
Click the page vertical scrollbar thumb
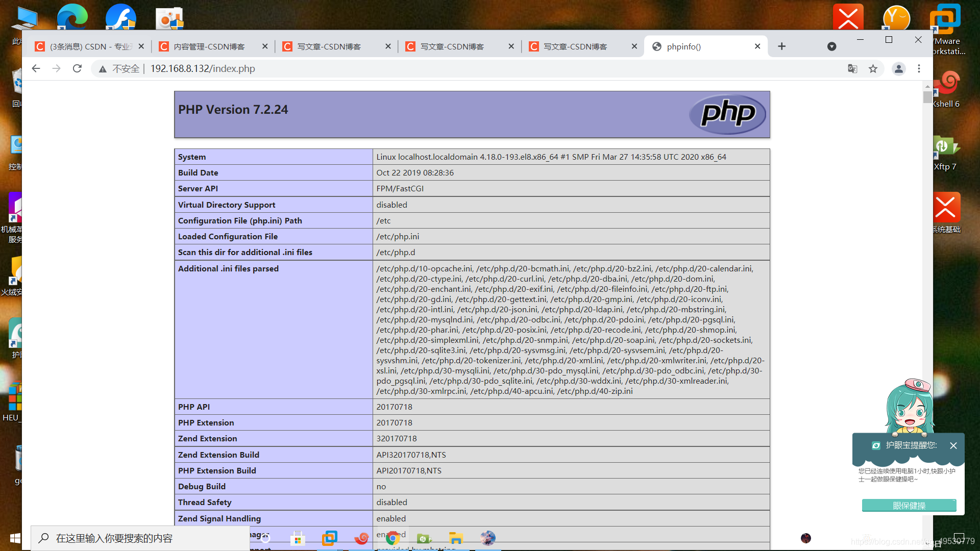(x=927, y=97)
